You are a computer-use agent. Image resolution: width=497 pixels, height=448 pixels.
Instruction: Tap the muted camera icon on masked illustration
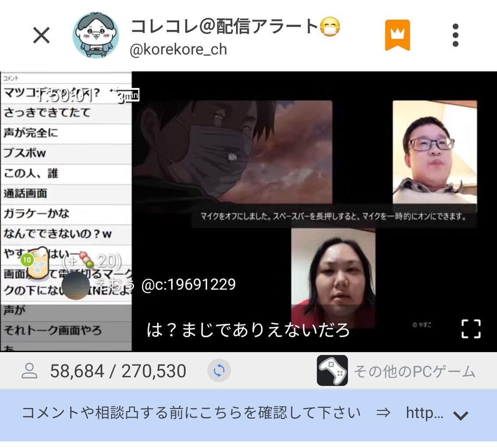[233, 157]
